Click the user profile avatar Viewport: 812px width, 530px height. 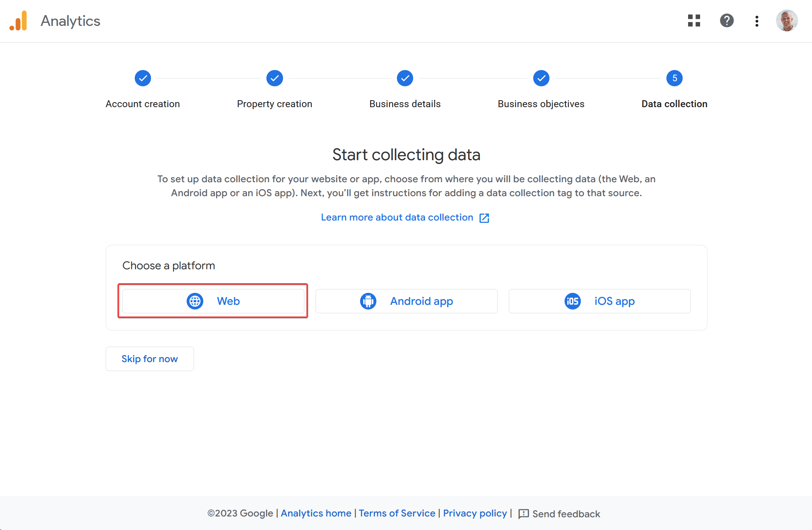[786, 21]
